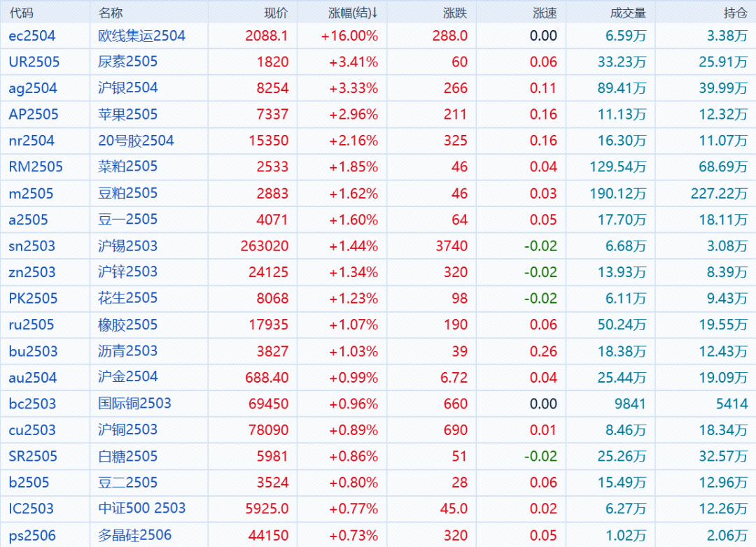Screen dimensions: 756x547
Task: Open the 中证500 2503 contract name
Action: point(142,509)
